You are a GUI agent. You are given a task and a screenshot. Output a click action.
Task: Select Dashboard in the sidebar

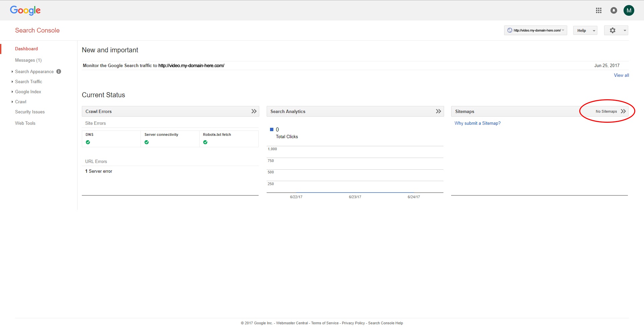pyautogui.click(x=26, y=49)
